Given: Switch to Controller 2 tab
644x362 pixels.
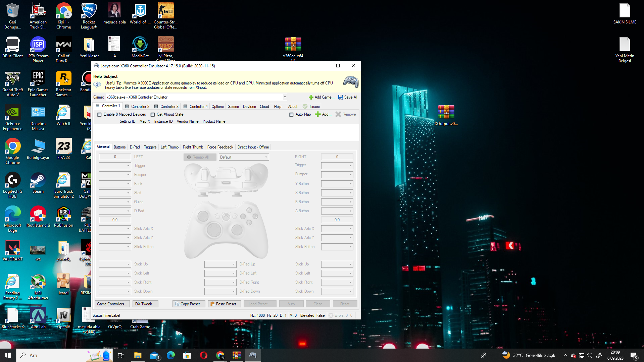Looking at the screenshot, I should point(137,107).
